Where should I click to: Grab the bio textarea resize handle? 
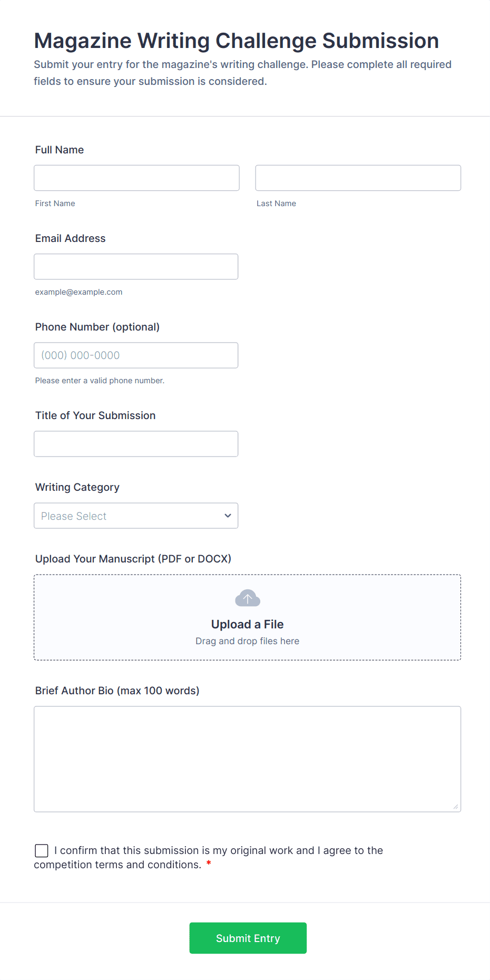click(x=456, y=807)
